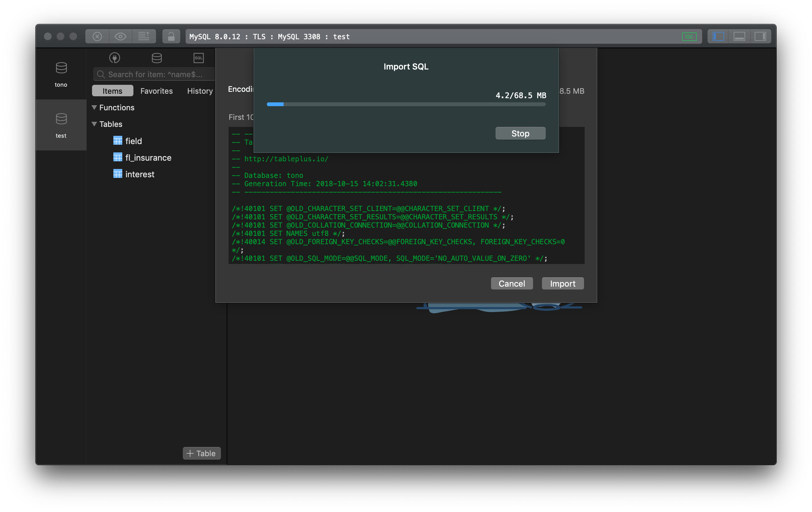Click the import progress bar

click(x=406, y=104)
